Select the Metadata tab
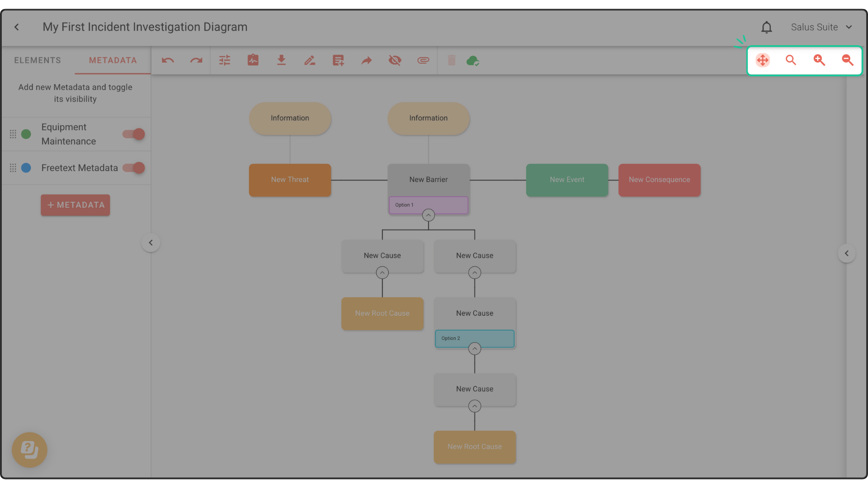The height and width of the screenshot is (488, 868). point(113,61)
